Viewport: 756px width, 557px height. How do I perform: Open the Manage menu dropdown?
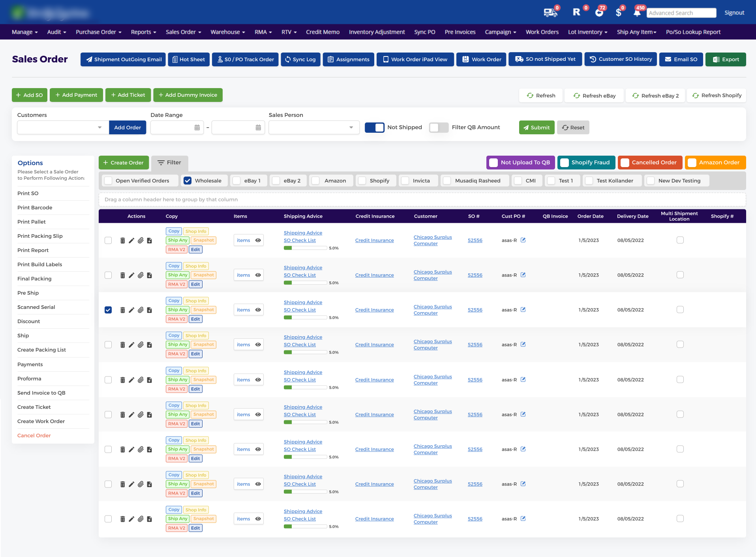(24, 32)
